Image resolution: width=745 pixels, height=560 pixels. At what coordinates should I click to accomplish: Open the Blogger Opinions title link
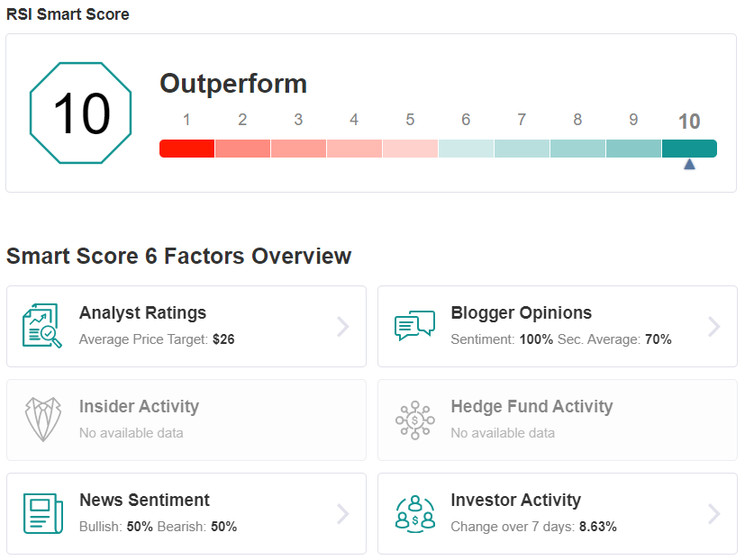click(x=522, y=312)
